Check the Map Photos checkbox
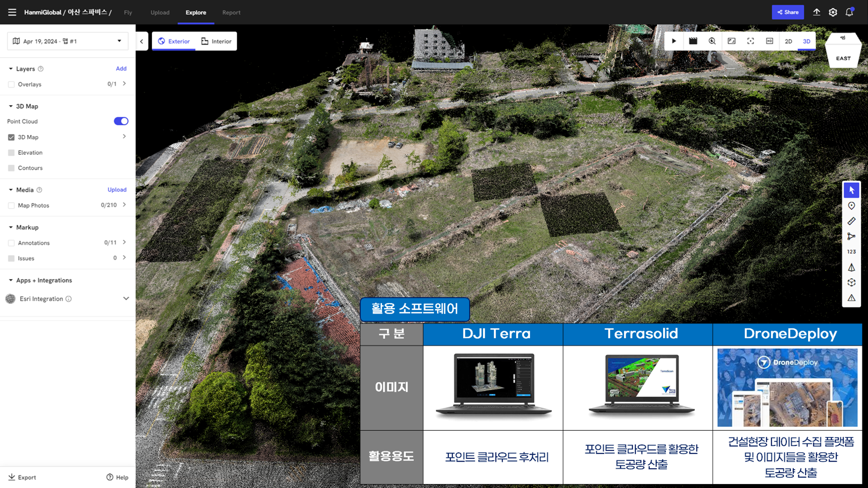868x488 pixels. click(x=11, y=206)
